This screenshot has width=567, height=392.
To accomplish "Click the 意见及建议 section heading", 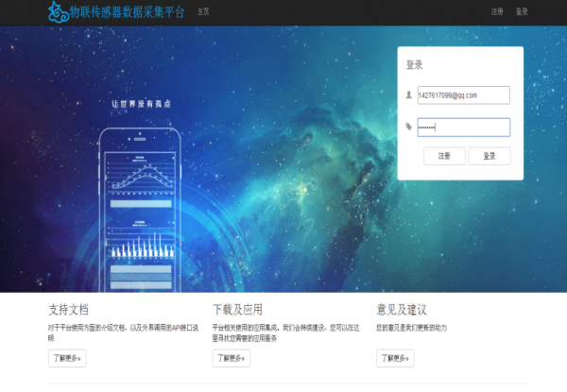I will point(402,309).
